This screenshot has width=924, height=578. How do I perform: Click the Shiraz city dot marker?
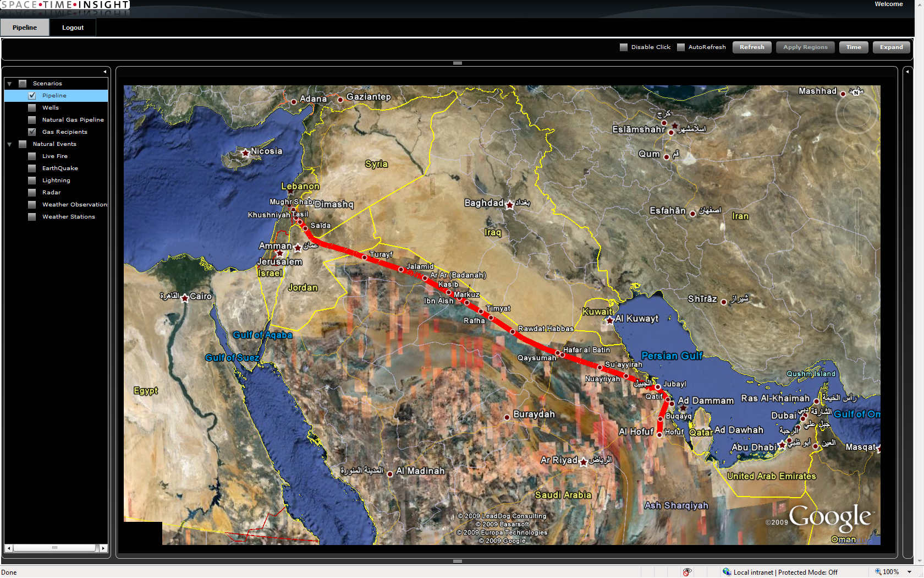pyautogui.click(x=724, y=302)
